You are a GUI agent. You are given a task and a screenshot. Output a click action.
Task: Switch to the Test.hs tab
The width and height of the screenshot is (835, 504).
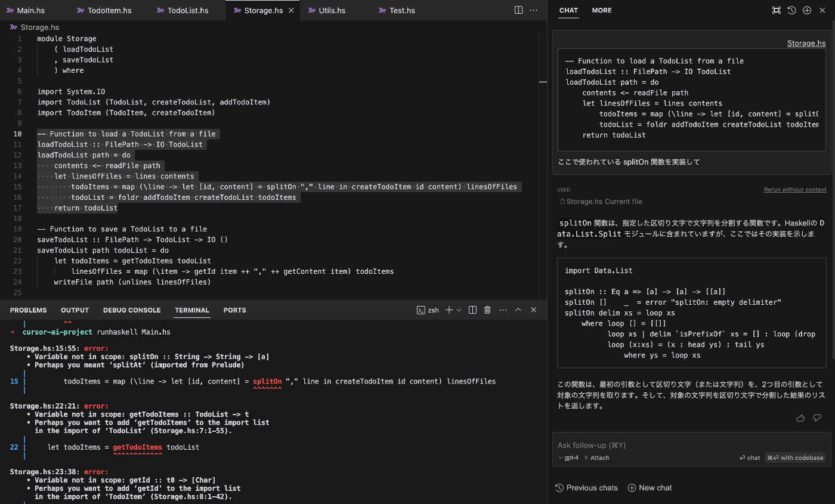(402, 11)
